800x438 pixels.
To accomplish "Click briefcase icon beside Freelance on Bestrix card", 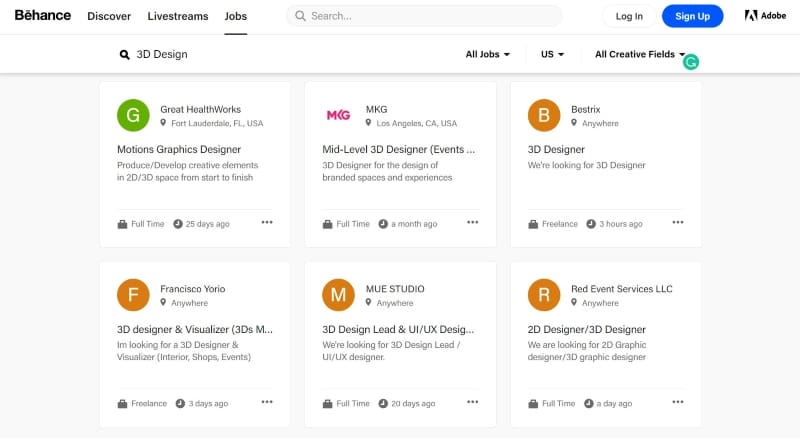I will (x=533, y=224).
